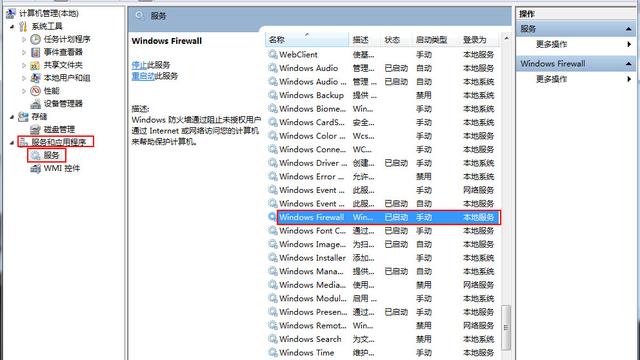
Task: Click the 共享文件夹 icon
Action: pos(36,65)
